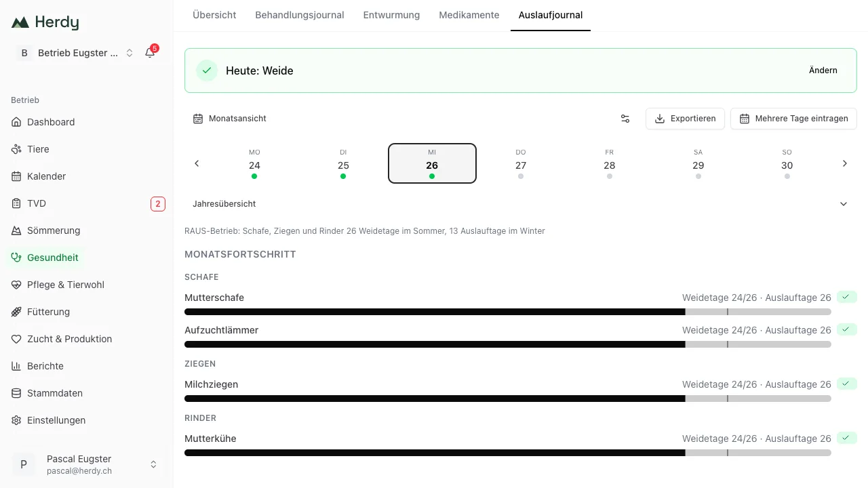
Task: Click the Sömmerung mountain icon
Action: tap(16, 230)
